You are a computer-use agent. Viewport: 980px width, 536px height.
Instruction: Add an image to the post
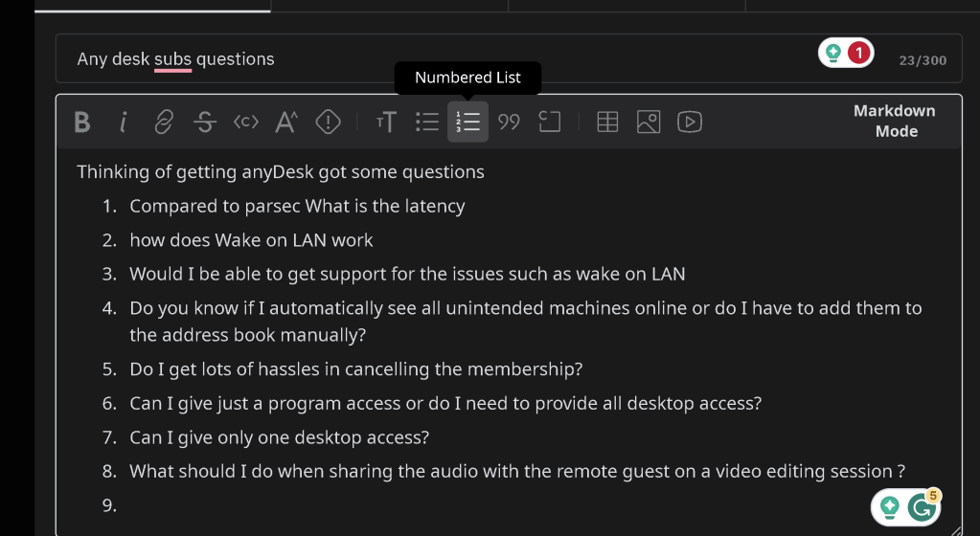click(x=649, y=122)
